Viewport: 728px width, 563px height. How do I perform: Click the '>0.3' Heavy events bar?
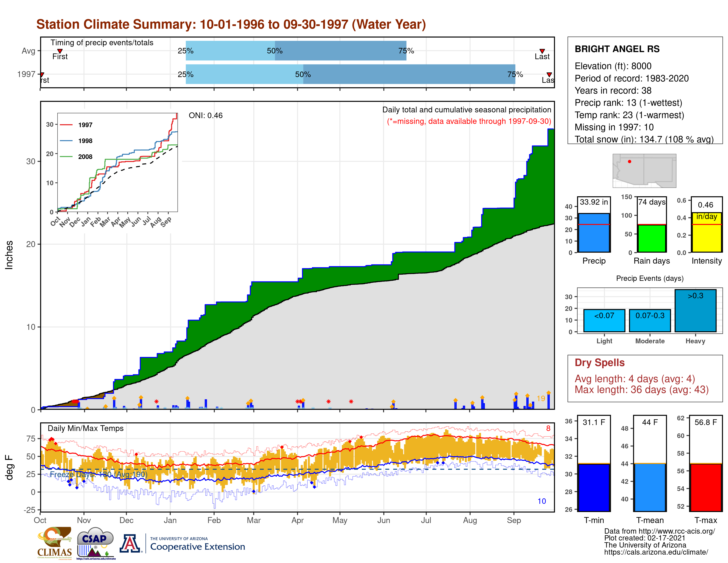695,310
